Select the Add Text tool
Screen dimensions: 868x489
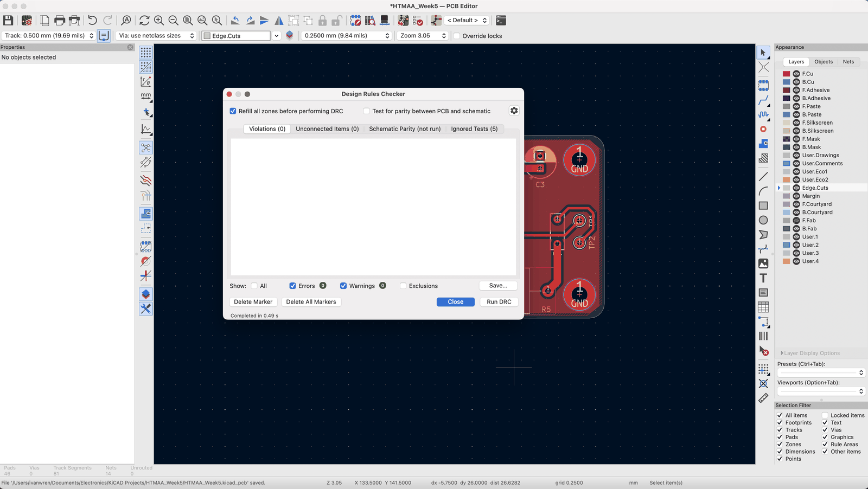click(x=763, y=278)
